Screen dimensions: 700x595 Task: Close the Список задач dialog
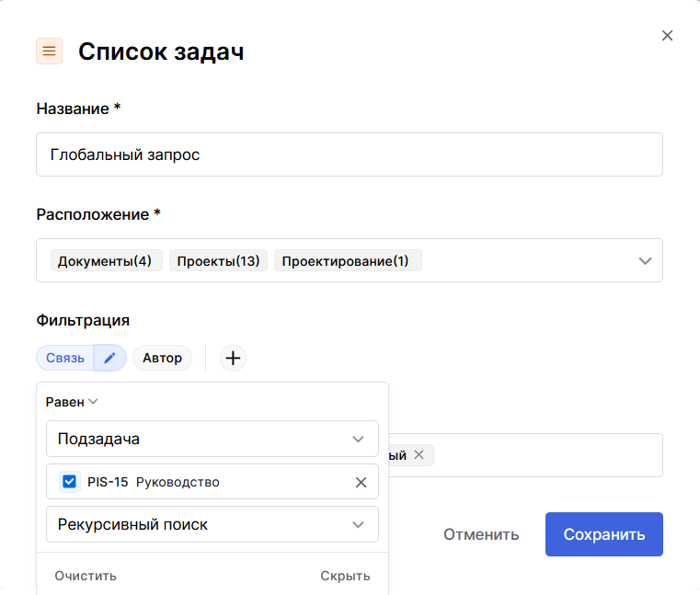pos(668,36)
